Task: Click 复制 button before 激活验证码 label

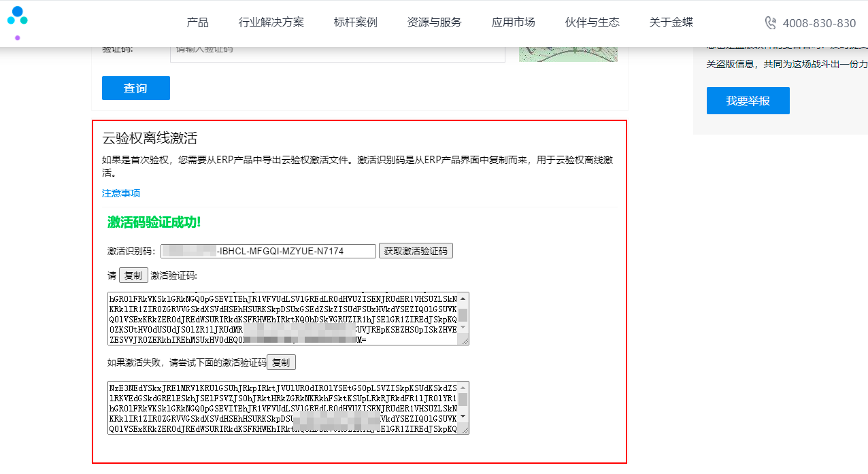Action: point(133,275)
